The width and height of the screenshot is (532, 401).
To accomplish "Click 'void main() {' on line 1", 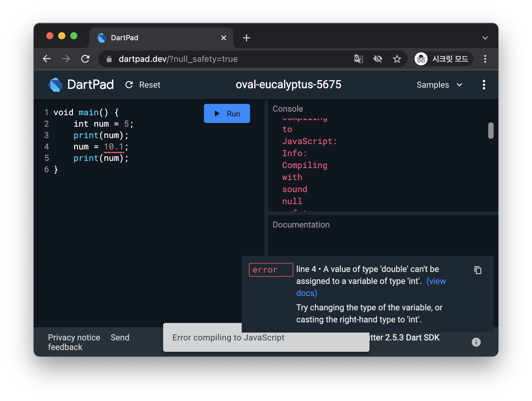I will (x=86, y=113).
